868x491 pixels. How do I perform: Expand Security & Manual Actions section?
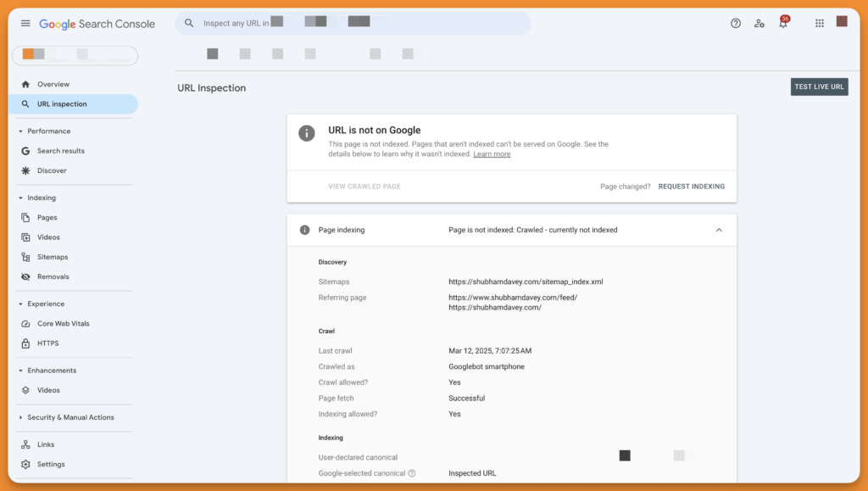coord(20,417)
